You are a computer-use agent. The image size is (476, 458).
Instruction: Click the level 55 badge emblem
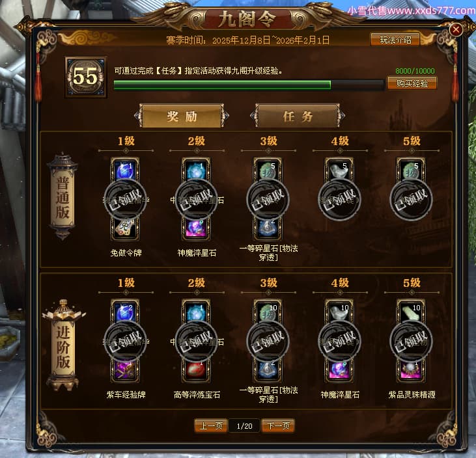pos(85,77)
